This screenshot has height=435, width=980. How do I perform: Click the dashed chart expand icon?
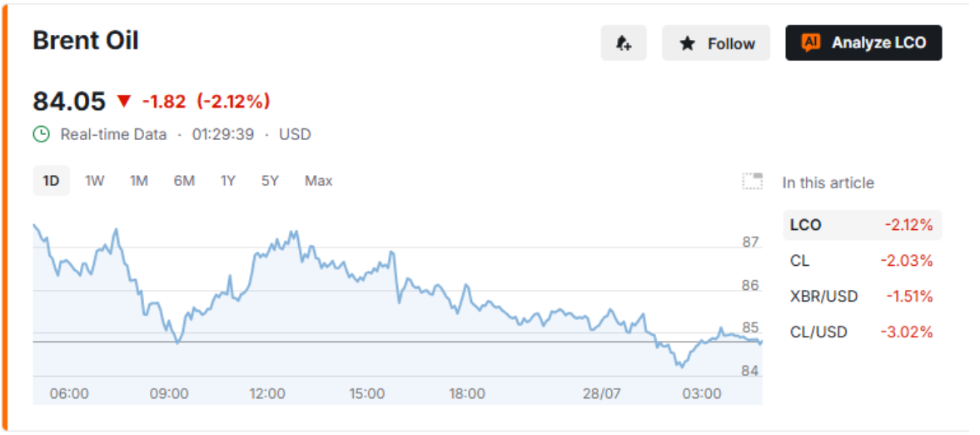[753, 182]
